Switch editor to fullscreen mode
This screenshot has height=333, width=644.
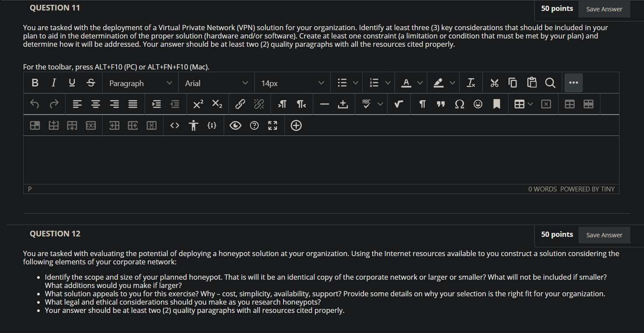[272, 125]
